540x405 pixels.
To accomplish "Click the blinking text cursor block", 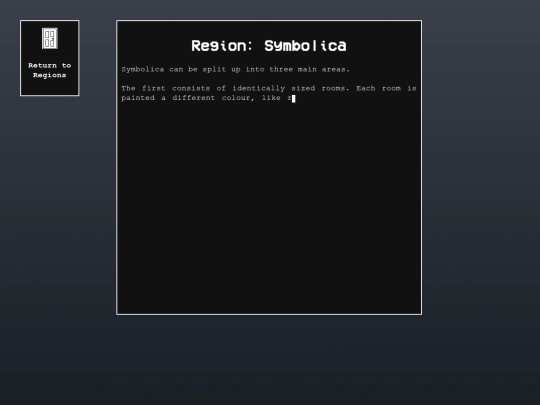I will tap(293, 98).
